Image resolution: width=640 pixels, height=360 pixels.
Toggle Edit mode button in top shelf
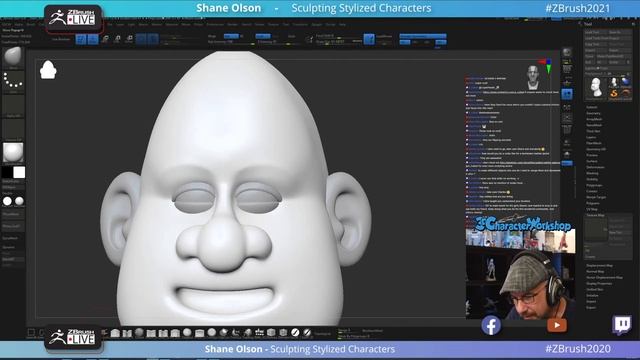81,39
